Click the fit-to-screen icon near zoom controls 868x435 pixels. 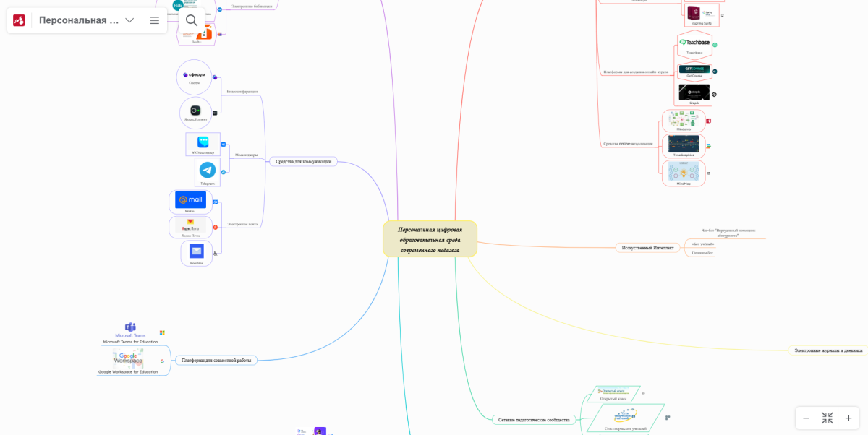826,418
